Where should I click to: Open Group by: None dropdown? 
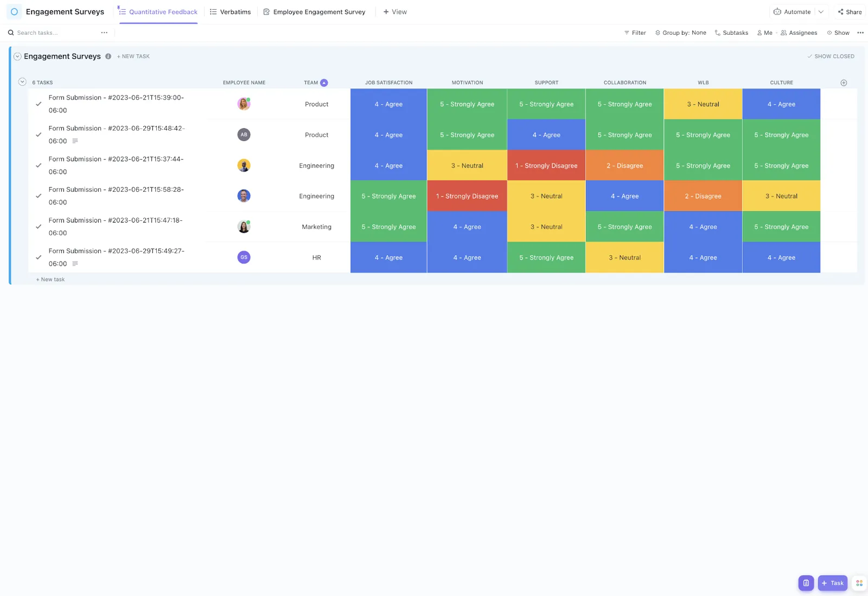point(680,33)
